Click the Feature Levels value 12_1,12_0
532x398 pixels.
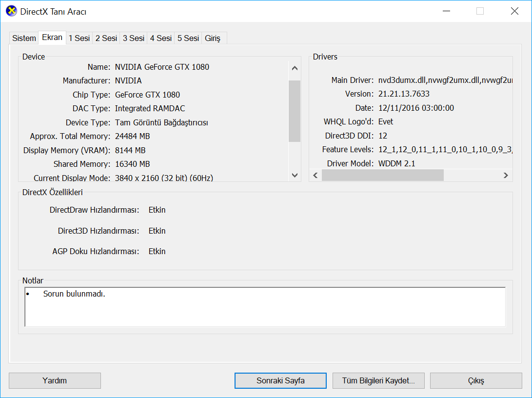445,150
